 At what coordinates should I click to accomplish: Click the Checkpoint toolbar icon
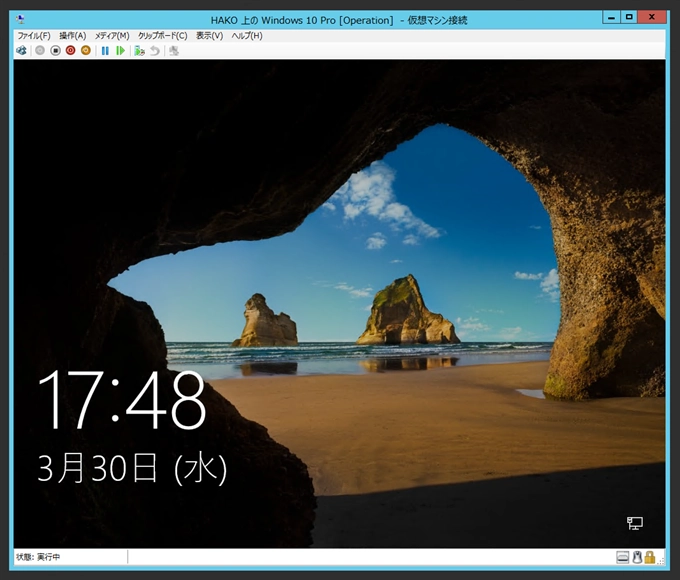tap(139, 51)
